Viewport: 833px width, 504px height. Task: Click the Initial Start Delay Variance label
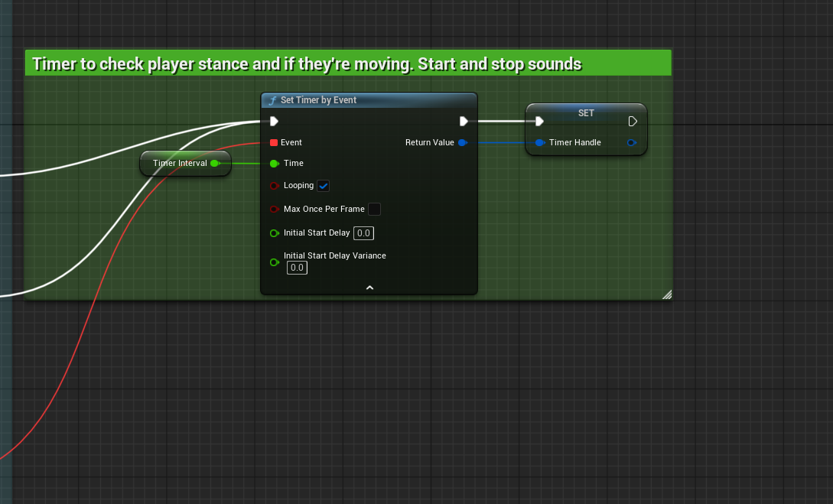point(335,255)
